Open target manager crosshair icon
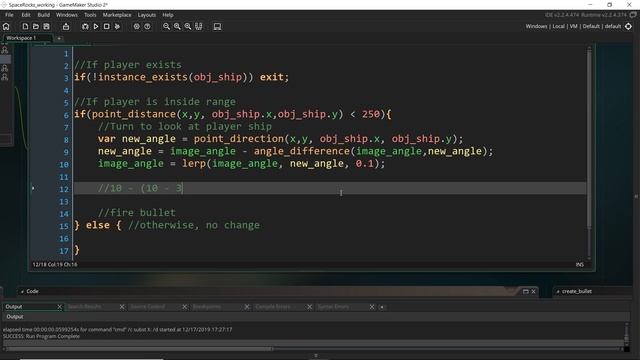The width and height of the screenshot is (640, 360). (x=629, y=26)
